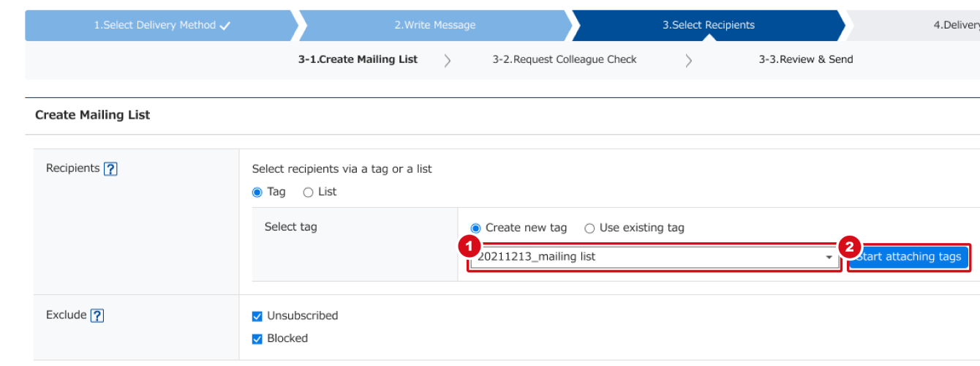Click chevron after Request Colleague Check substep

pos(689,61)
